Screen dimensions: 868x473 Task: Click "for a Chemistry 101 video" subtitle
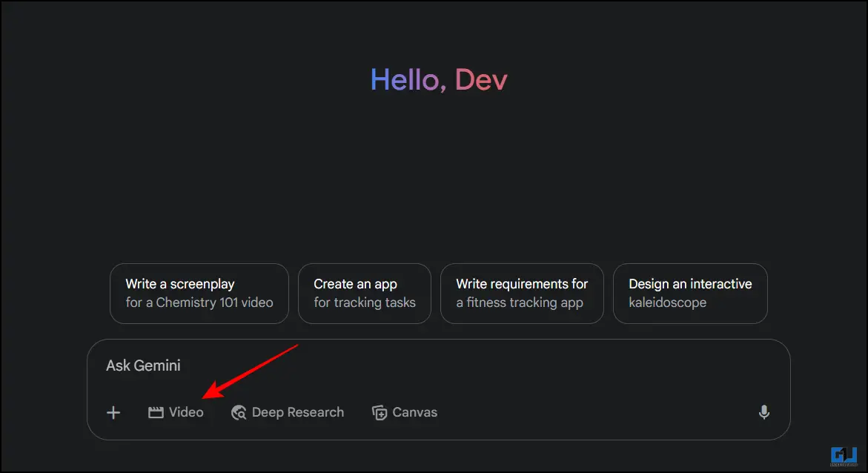[199, 303]
